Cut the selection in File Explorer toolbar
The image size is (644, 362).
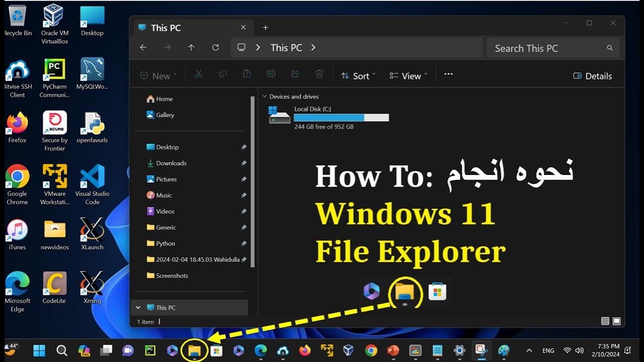tap(199, 74)
